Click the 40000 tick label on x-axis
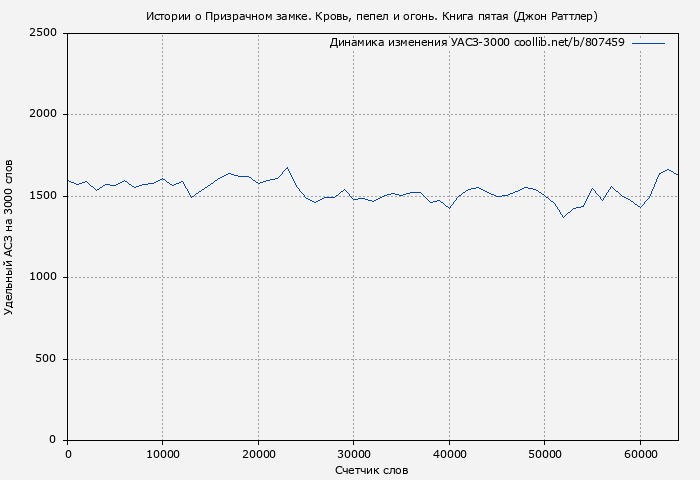 point(449,454)
